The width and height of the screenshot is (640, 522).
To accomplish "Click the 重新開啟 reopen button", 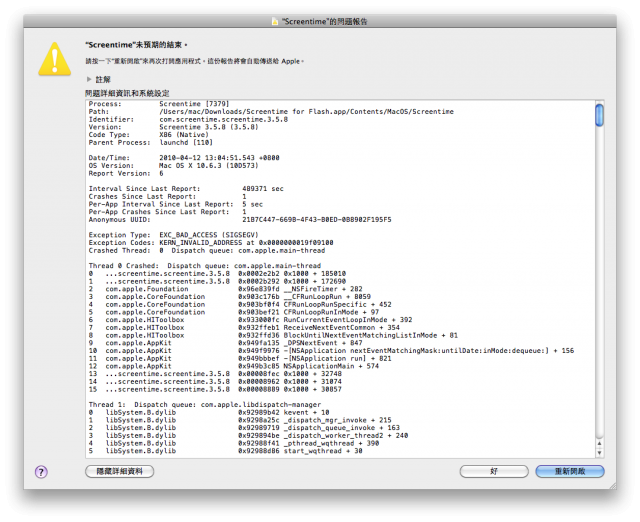I will [x=570, y=471].
